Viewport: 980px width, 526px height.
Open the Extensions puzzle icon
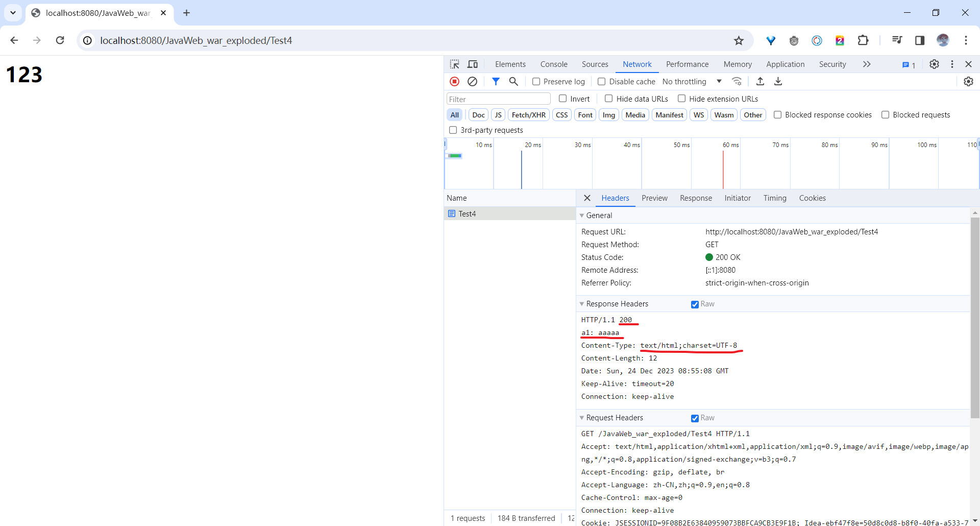click(863, 40)
